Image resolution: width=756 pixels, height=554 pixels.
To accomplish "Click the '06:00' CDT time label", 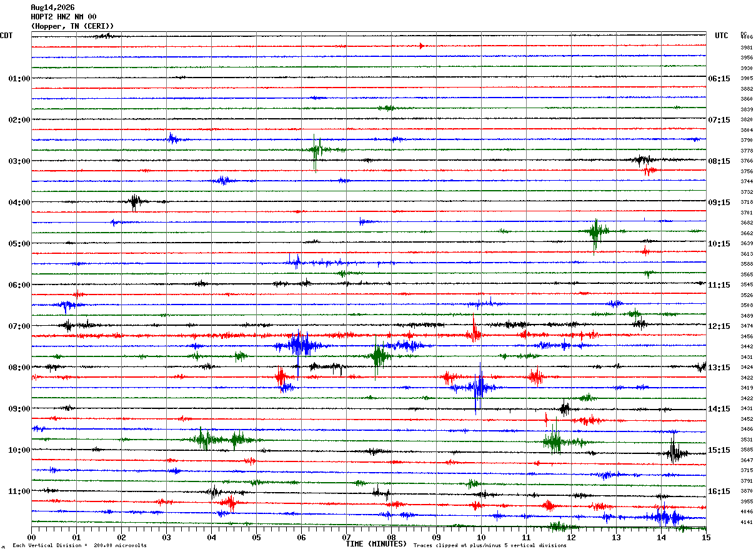I will click(19, 285).
